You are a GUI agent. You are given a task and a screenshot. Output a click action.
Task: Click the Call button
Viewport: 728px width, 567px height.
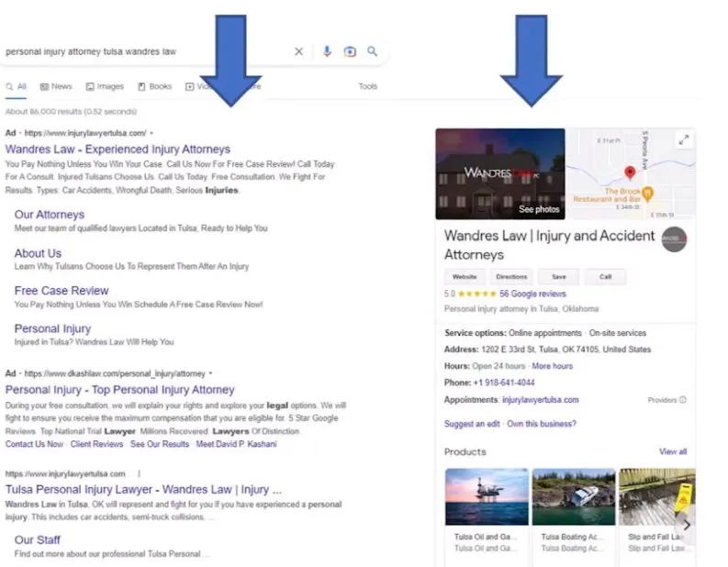(605, 277)
